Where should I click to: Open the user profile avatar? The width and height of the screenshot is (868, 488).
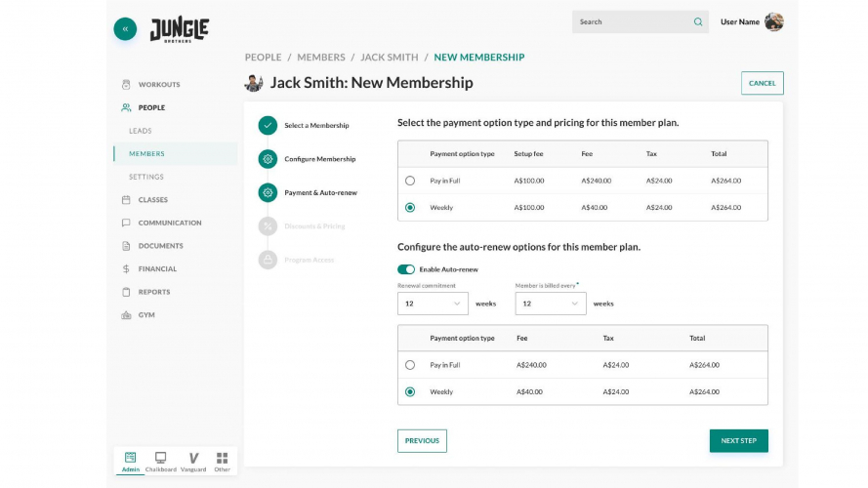[773, 22]
